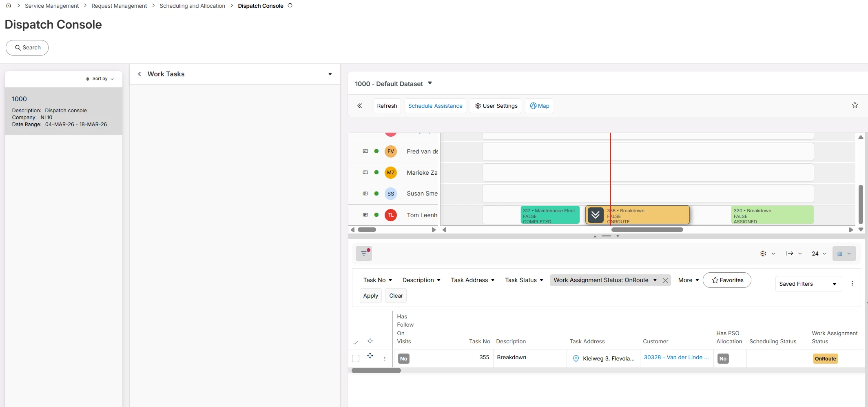Change the table view layout
Screen dimensions: 868x407
pos(844,254)
